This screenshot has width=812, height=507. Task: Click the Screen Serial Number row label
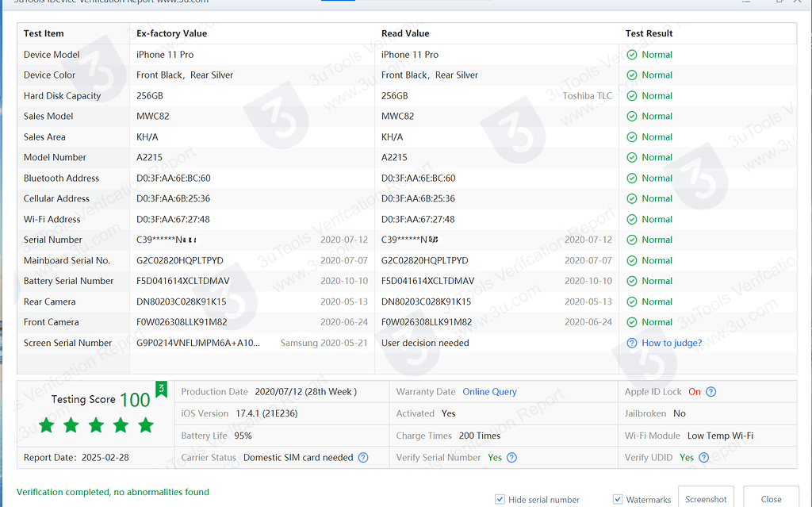(x=68, y=344)
